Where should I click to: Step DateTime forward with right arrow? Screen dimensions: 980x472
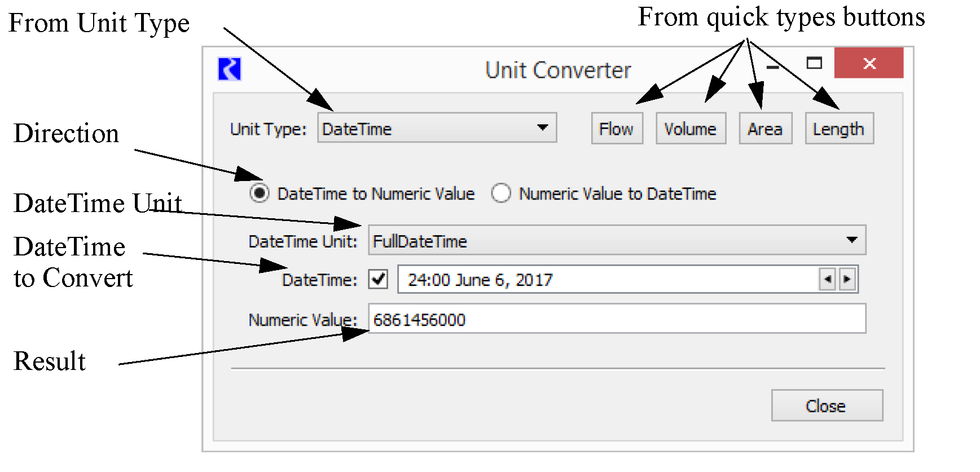[x=847, y=279]
